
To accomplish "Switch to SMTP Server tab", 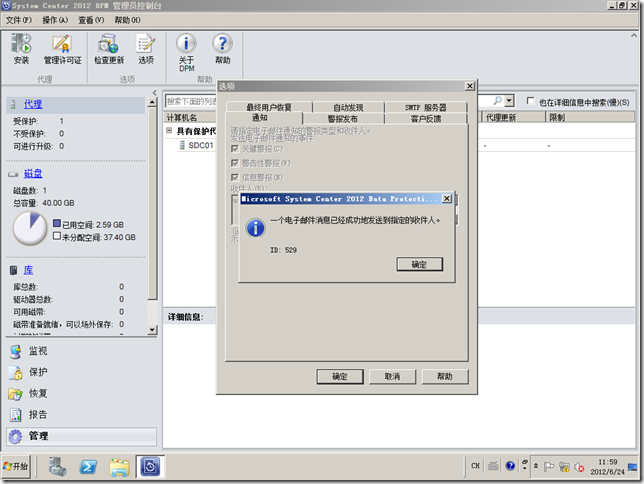I will click(426, 107).
